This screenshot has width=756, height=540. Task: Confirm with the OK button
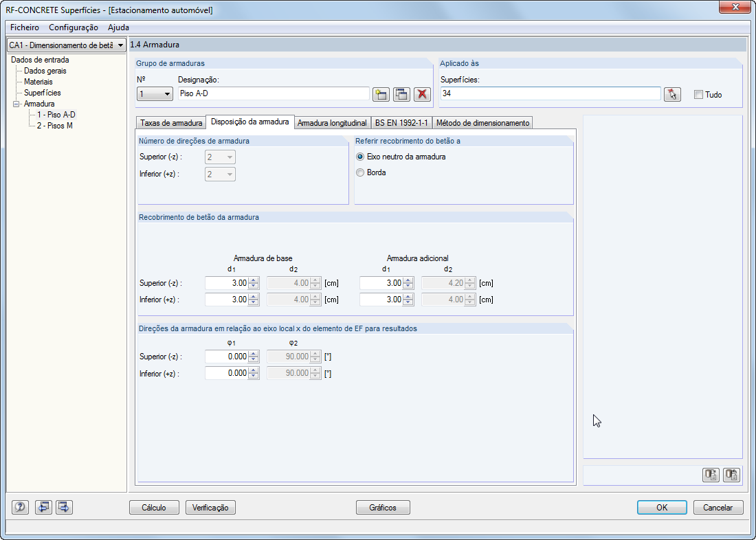pyautogui.click(x=661, y=507)
